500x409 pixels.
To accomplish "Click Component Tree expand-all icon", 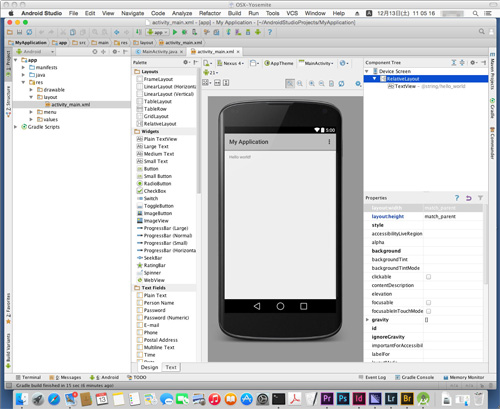I will 454,62.
